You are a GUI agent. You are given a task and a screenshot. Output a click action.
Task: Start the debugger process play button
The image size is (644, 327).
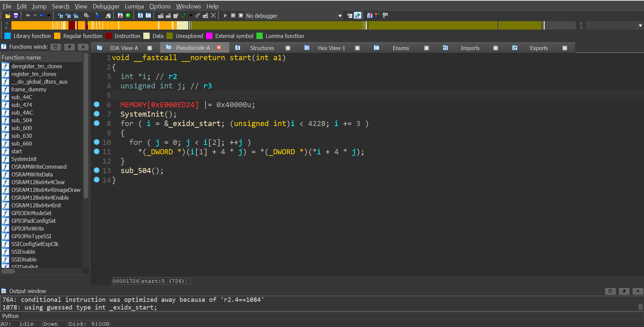point(225,15)
